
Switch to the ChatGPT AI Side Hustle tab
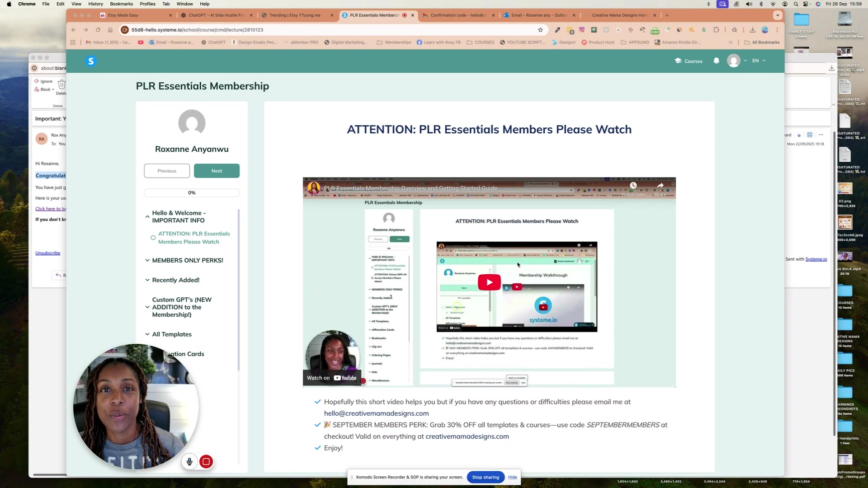coord(217,15)
